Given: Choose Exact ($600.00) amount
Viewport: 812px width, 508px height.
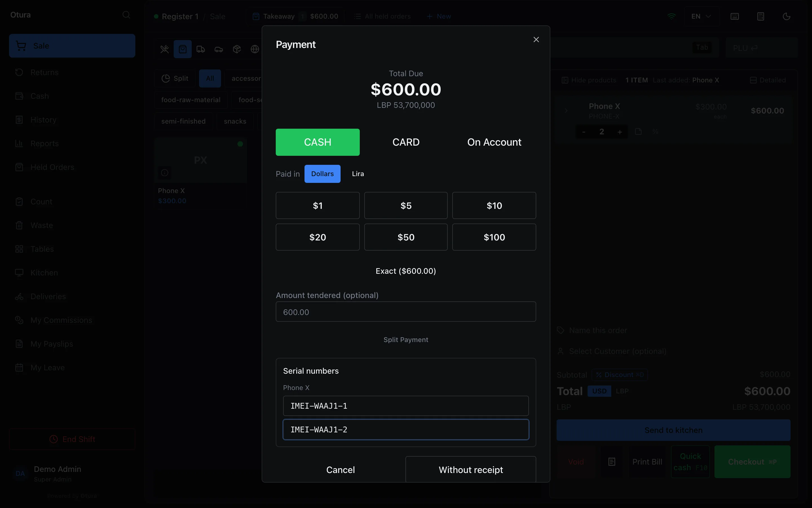Looking at the screenshot, I should pos(406,271).
